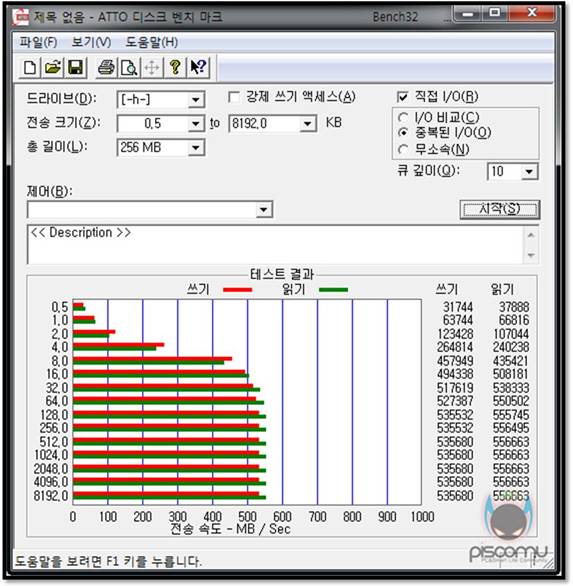Image resolution: width=573 pixels, height=586 pixels.
Task: Click the 8192.0 row label in chart
Action: [51, 496]
